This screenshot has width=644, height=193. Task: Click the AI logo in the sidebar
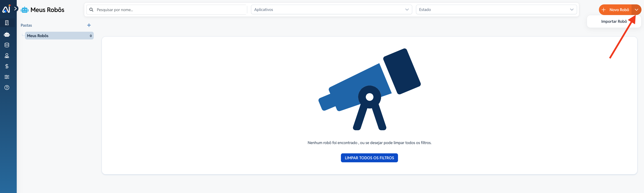coord(6,9)
